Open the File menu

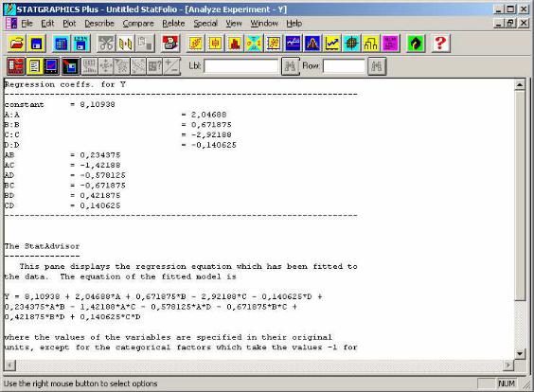click(x=27, y=23)
